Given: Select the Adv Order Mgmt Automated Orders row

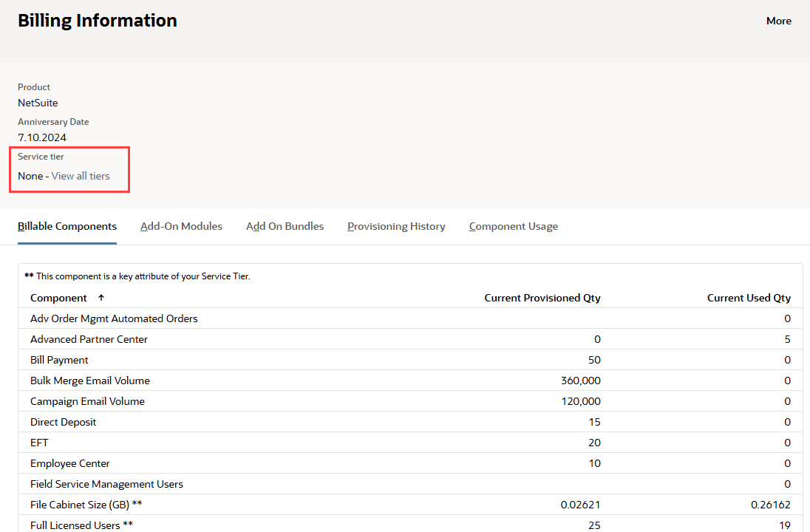Looking at the screenshot, I should pyautogui.click(x=410, y=318).
